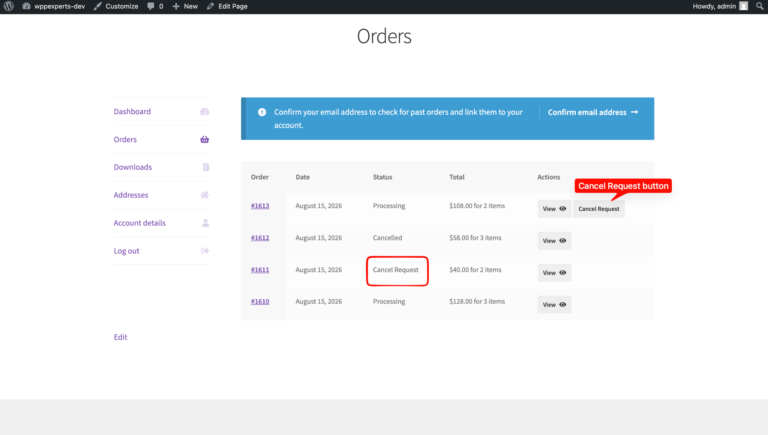Click the Processing status of order #1610

click(389, 301)
